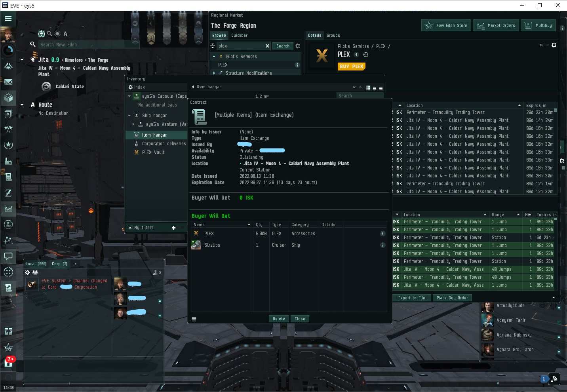Click Place Buy Order

452,298
